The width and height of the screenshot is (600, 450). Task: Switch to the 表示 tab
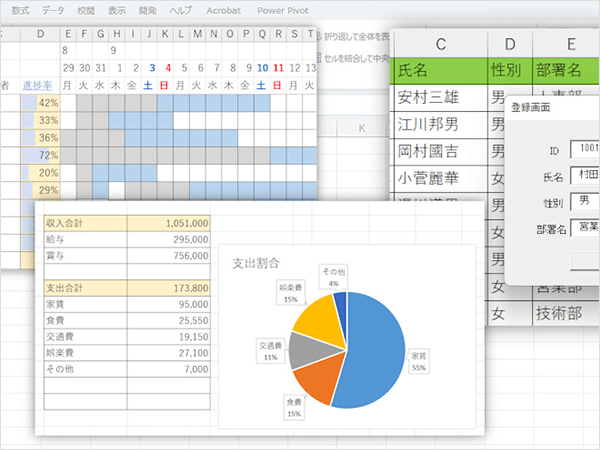(x=117, y=11)
